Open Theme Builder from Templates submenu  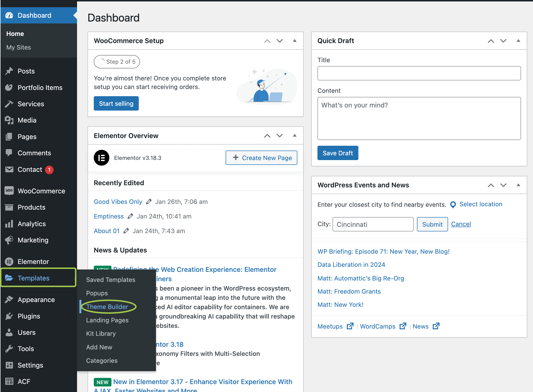[107, 307]
